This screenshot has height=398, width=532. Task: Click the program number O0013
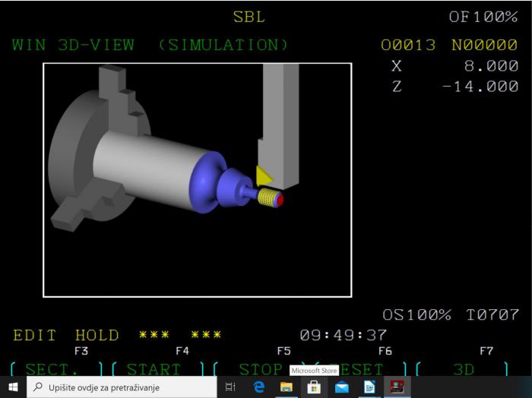coord(408,45)
